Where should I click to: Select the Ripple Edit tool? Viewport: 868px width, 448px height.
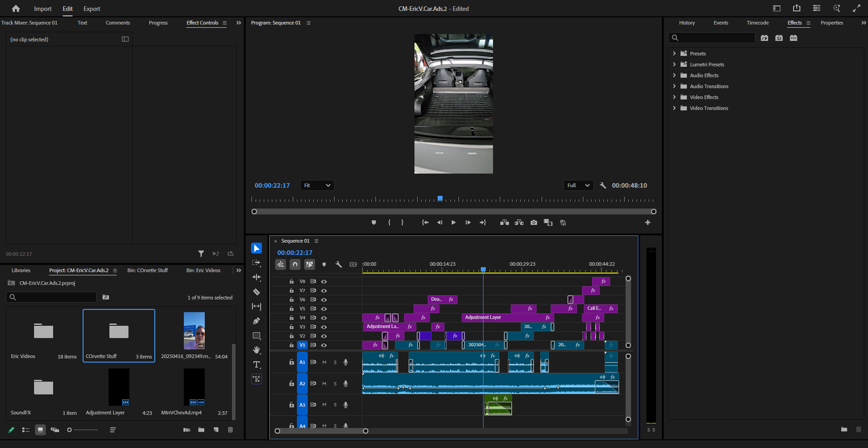point(256,277)
